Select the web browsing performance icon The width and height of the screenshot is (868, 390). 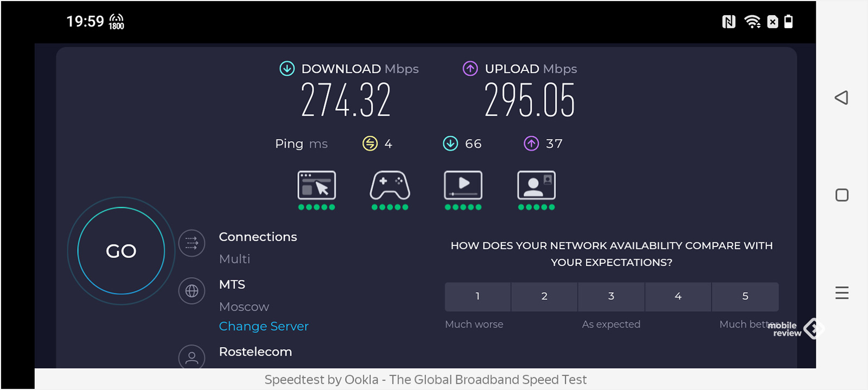pyautogui.click(x=317, y=186)
